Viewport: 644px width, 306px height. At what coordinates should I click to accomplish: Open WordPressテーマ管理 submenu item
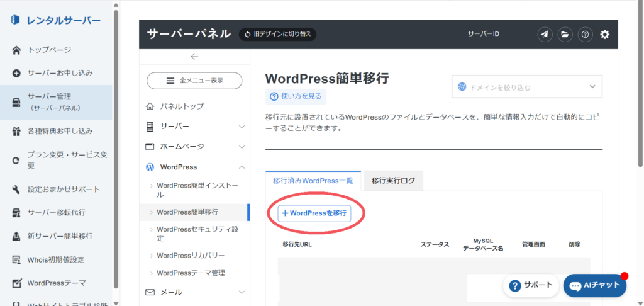191,273
